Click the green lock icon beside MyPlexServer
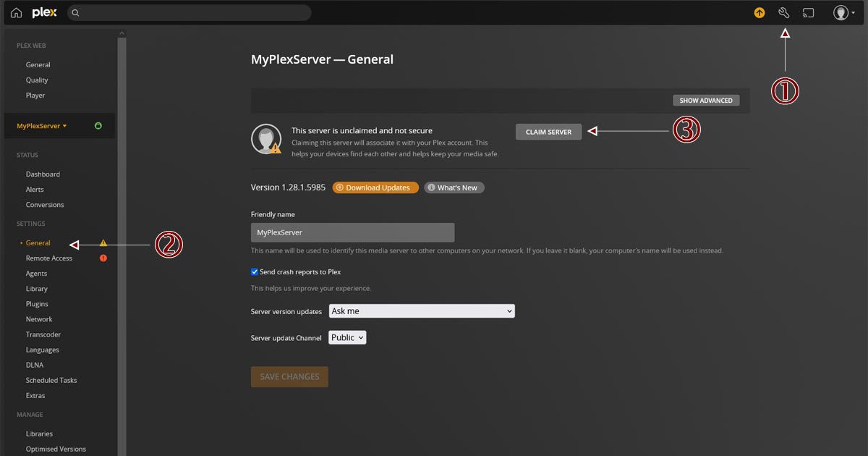Image resolution: width=868 pixels, height=456 pixels. (x=98, y=126)
